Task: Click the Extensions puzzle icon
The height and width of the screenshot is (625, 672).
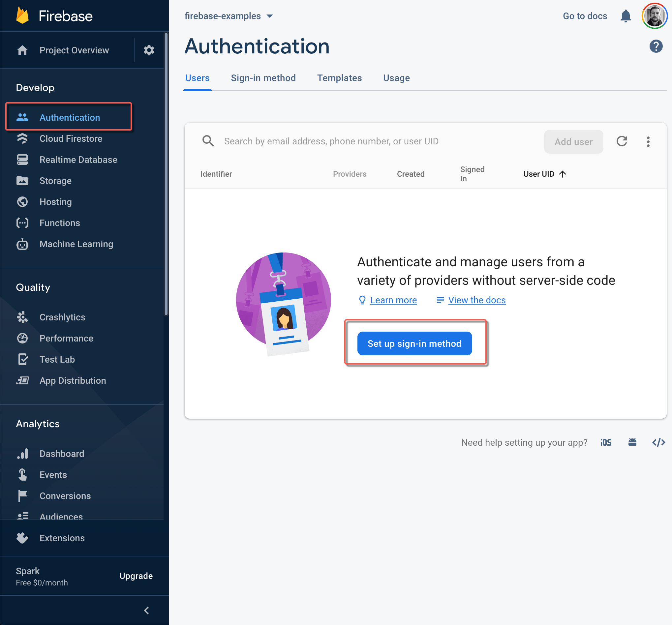Action: (22, 538)
